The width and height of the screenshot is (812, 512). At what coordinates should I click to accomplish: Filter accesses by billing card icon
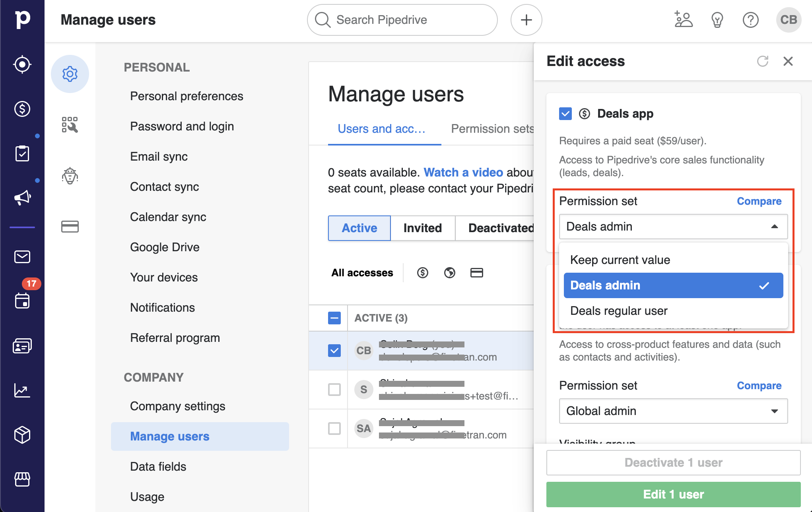477,273
